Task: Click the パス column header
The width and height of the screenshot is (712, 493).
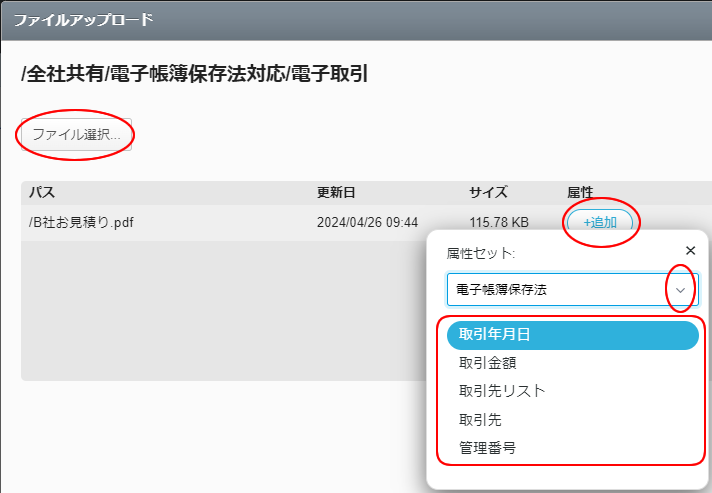Action: [42, 192]
